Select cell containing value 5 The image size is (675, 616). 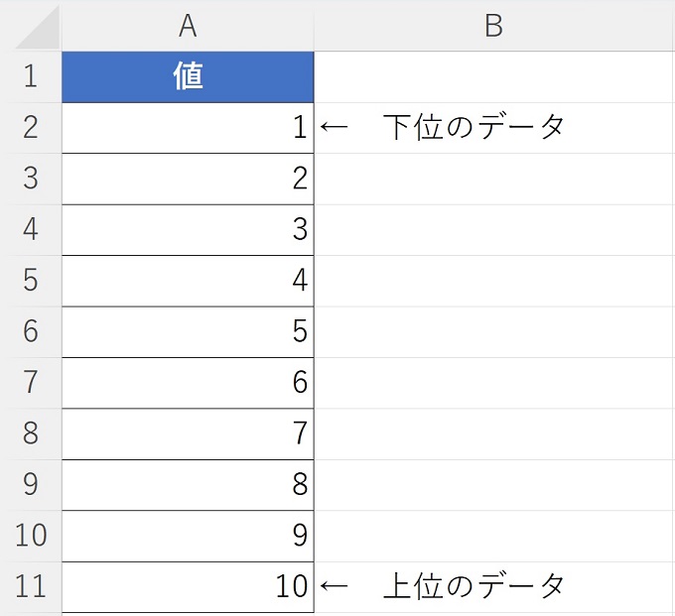coord(188,331)
